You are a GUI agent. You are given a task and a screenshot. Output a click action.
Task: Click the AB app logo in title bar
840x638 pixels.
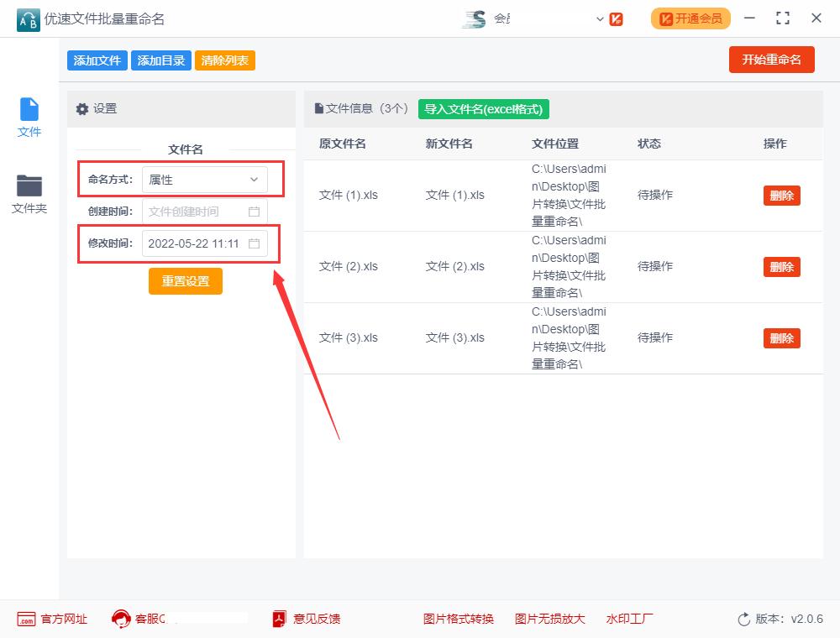point(28,19)
